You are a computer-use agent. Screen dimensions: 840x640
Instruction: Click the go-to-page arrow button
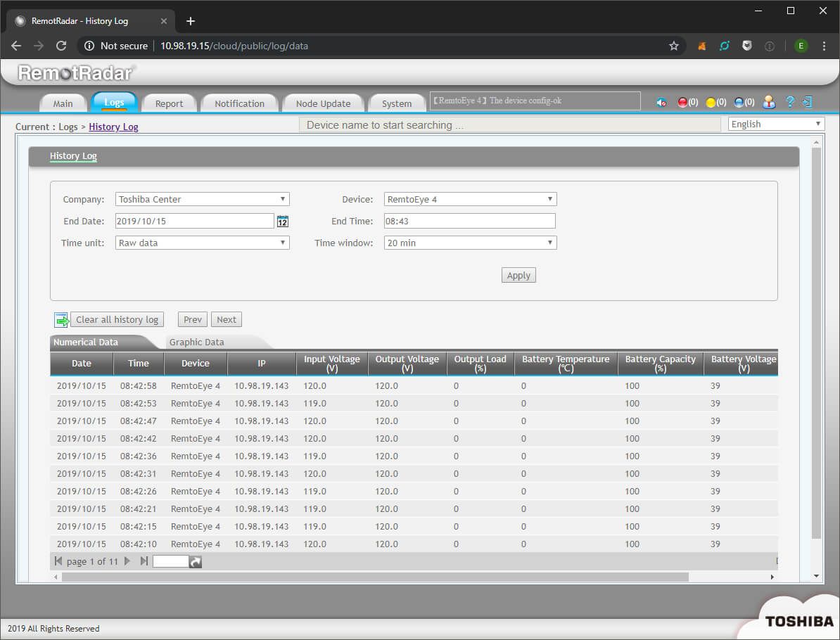(x=196, y=562)
